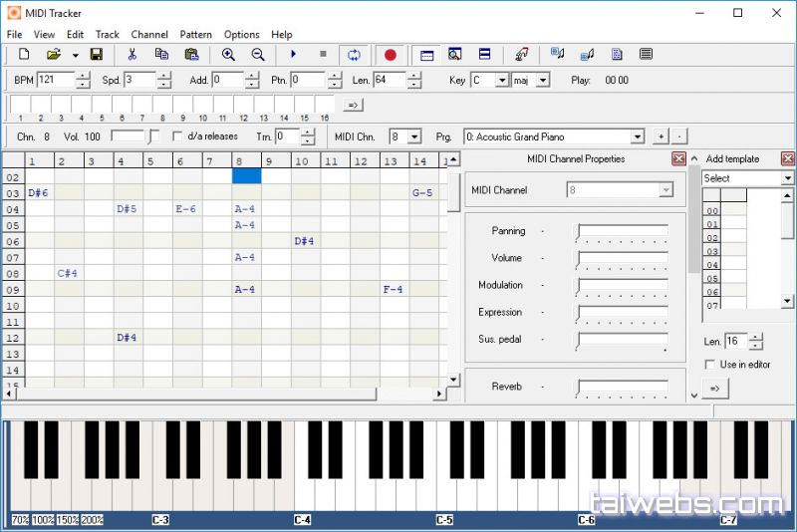Image resolution: width=797 pixels, height=532 pixels.
Task: Check the Use in editor box
Action: click(x=708, y=365)
